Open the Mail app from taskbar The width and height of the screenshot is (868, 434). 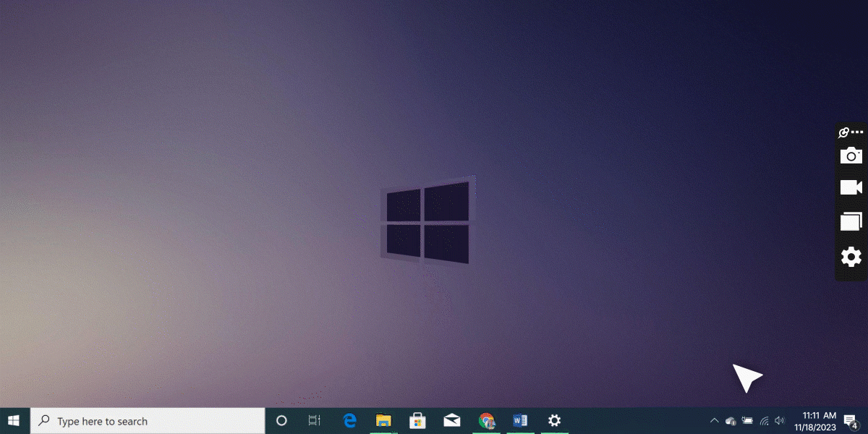pyautogui.click(x=452, y=420)
